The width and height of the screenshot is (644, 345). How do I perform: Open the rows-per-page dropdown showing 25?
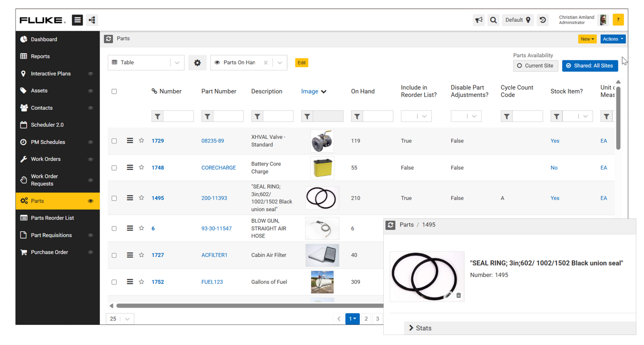point(120,319)
